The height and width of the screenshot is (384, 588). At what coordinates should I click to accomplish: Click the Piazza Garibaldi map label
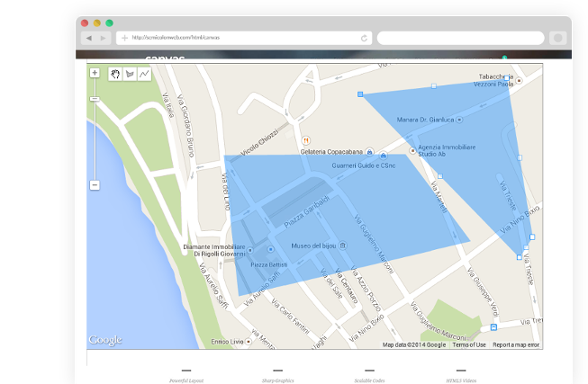tap(307, 211)
